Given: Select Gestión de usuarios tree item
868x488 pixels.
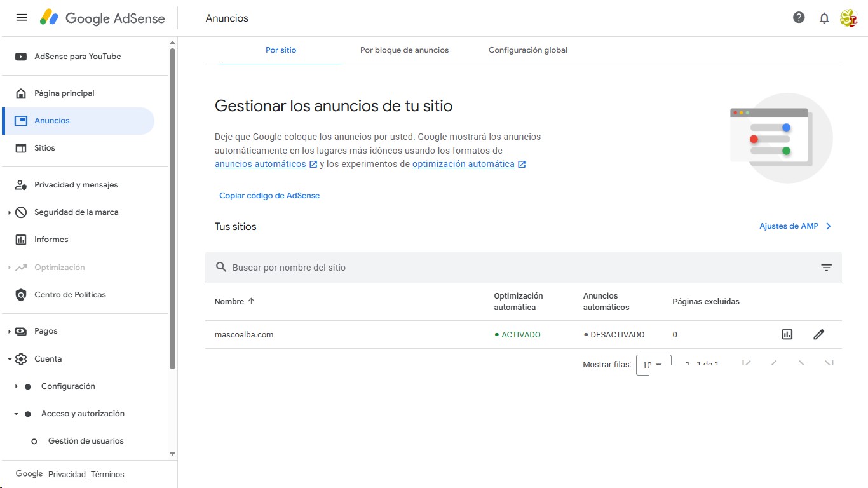Looking at the screenshot, I should click(x=85, y=441).
